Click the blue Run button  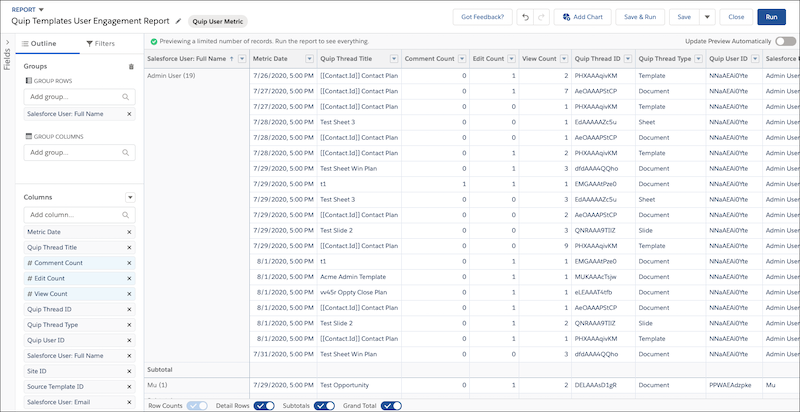pyautogui.click(x=771, y=17)
